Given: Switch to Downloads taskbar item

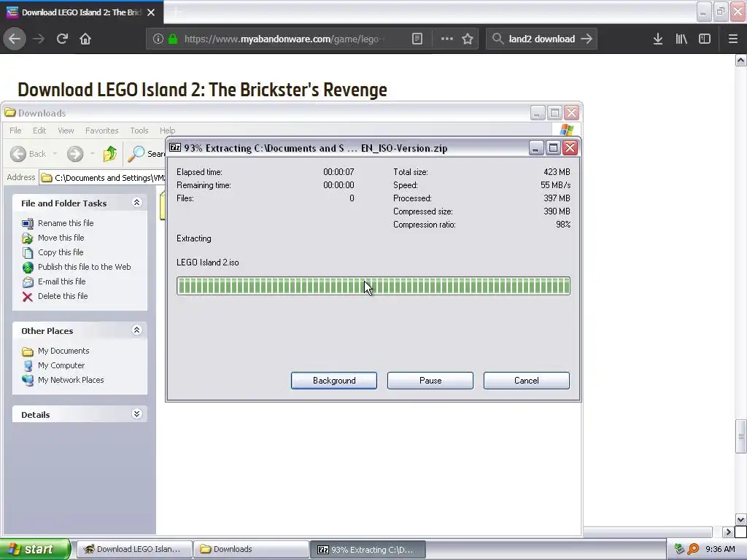Looking at the screenshot, I should pyautogui.click(x=251, y=550).
